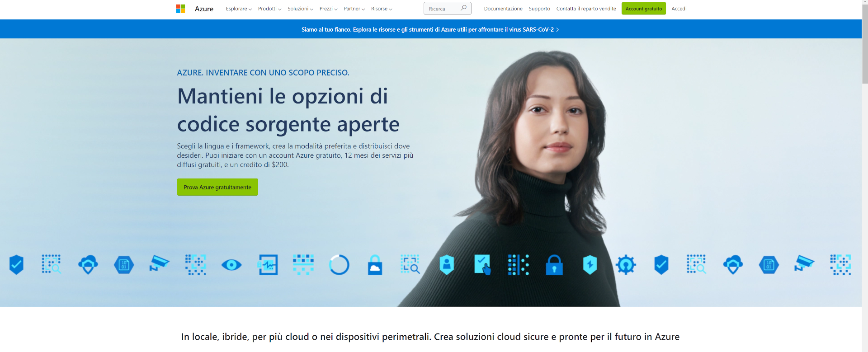Click the magnifier icon in search box

pos(463,8)
